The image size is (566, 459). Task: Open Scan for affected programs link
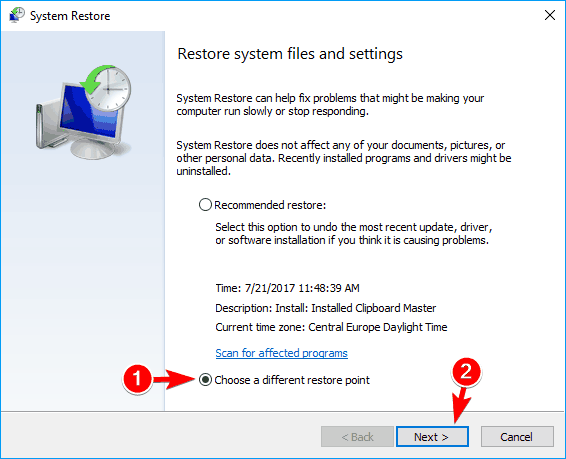[x=281, y=353]
